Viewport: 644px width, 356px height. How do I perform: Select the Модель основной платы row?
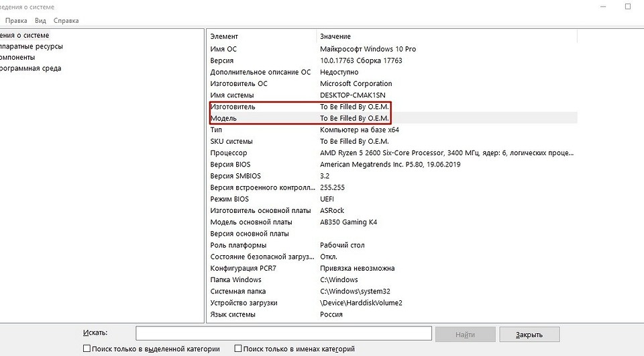251,222
